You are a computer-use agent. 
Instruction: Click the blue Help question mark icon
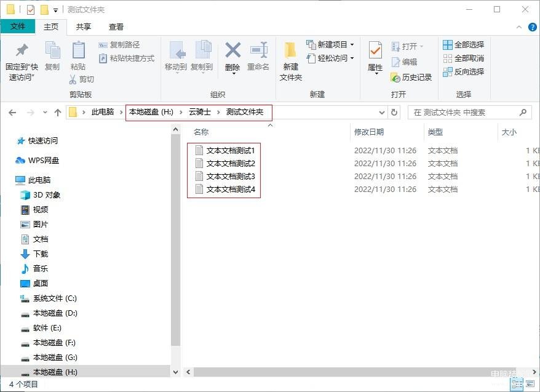coord(533,27)
